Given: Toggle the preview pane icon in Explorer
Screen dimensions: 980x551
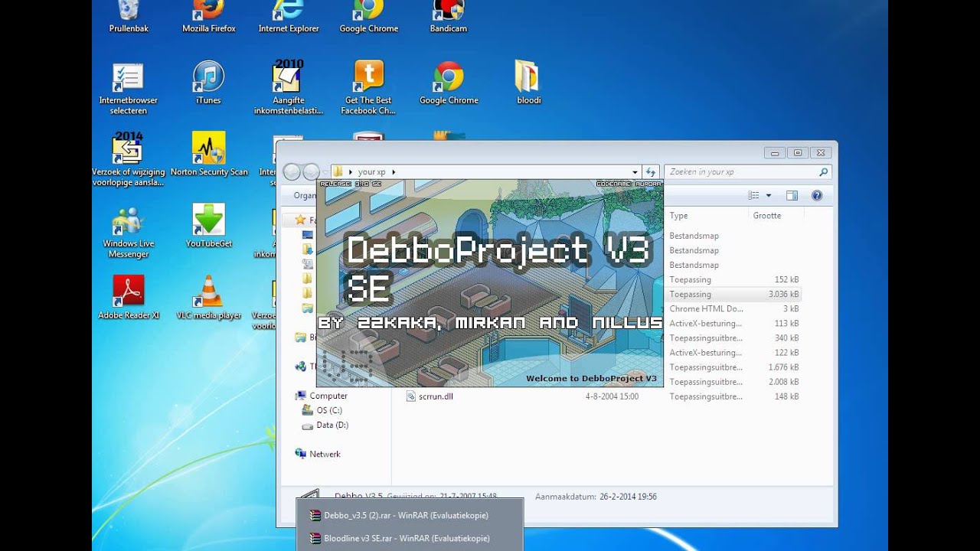Looking at the screenshot, I should (x=792, y=196).
